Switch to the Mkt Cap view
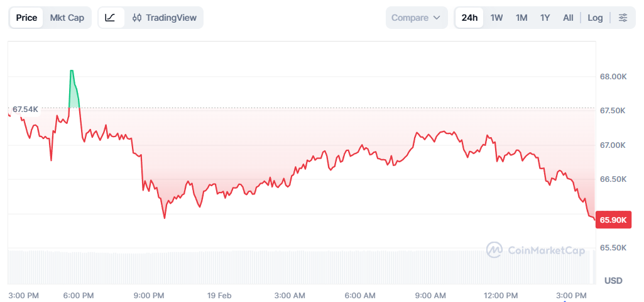Screen dimensions: 644x302 [67, 18]
